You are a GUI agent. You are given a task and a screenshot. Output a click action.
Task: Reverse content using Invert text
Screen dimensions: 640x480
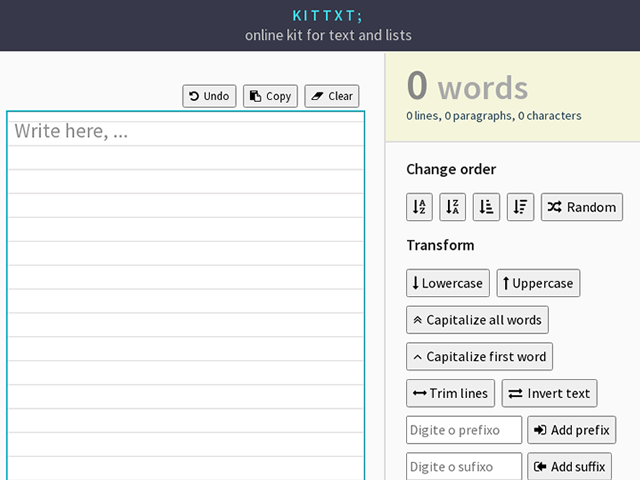point(549,393)
